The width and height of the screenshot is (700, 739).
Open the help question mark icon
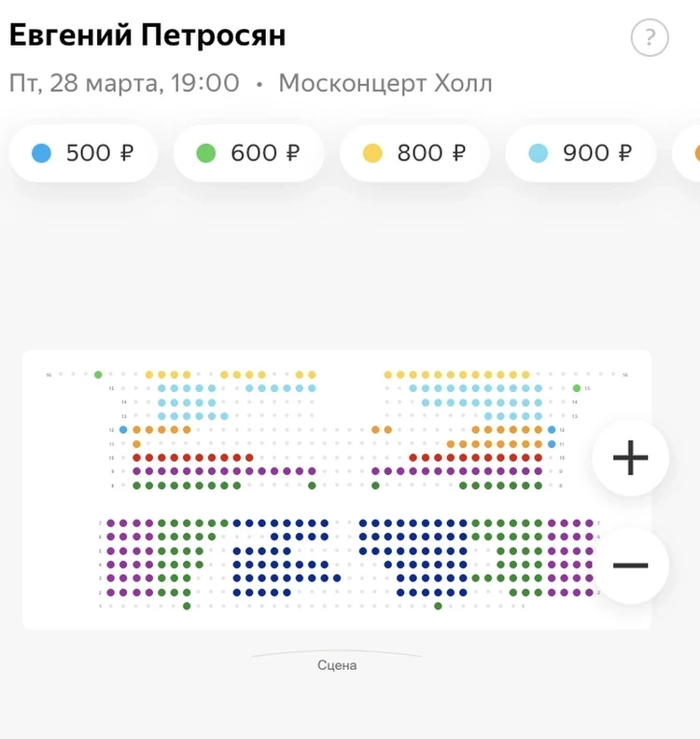click(x=650, y=39)
